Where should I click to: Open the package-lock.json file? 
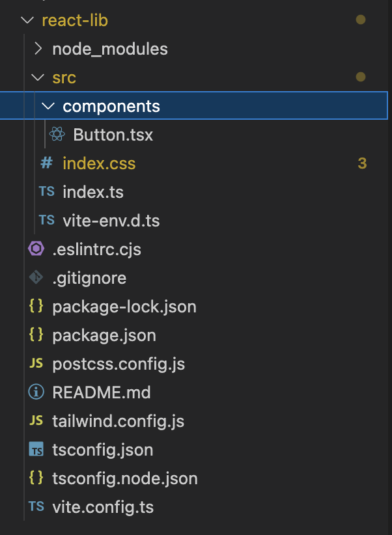[124, 306]
